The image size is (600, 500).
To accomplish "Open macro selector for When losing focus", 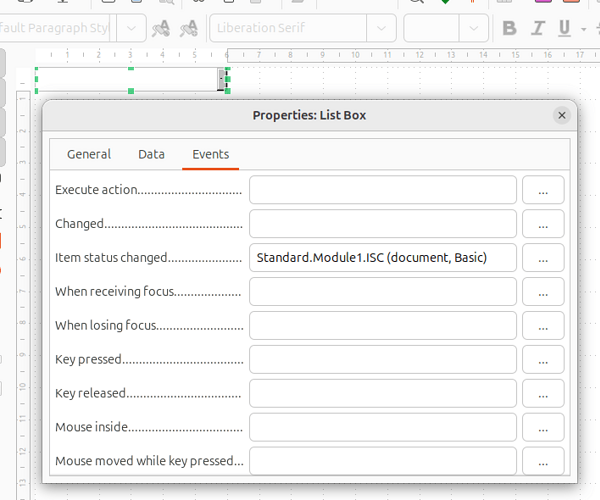I will coord(543,325).
